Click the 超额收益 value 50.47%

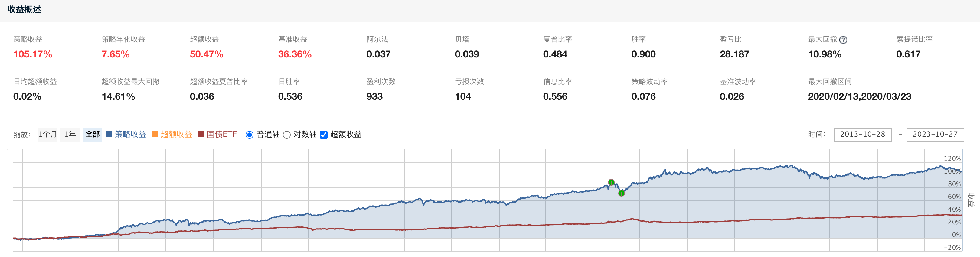(207, 54)
